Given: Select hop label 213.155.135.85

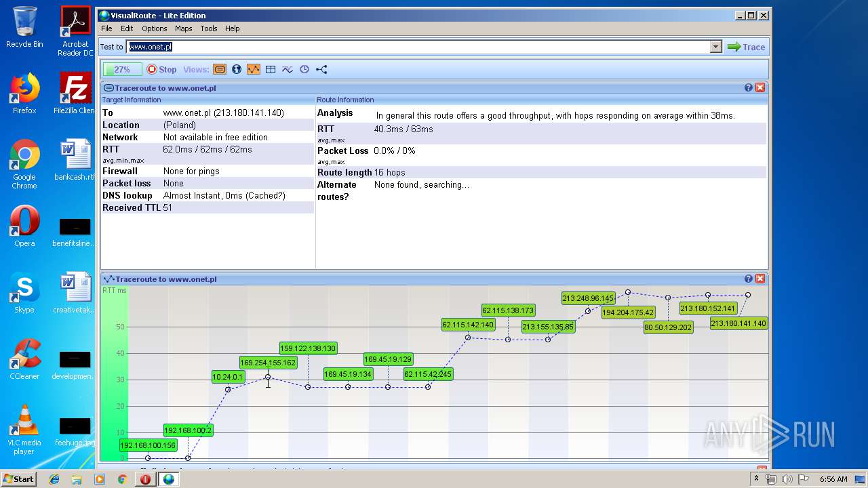Looking at the screenshot, I should pyautogui.click(x=548, y=327).
